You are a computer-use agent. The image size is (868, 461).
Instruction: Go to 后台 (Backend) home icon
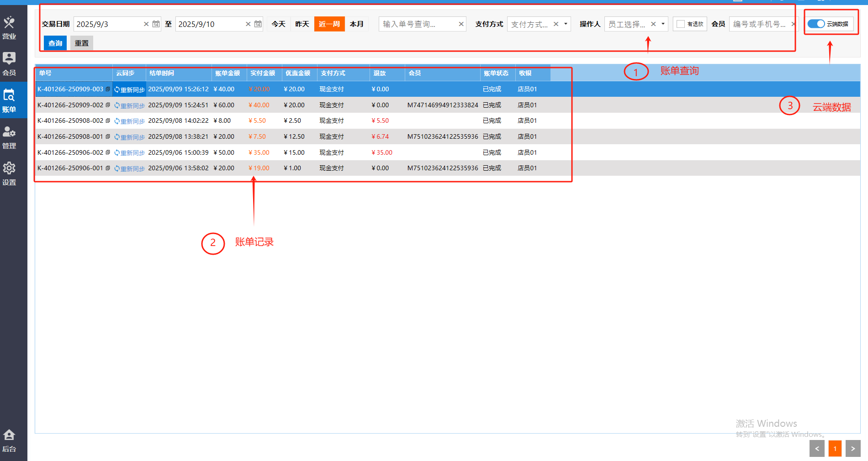9,440
